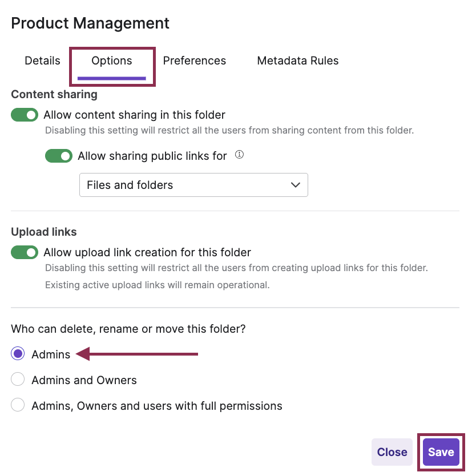Select the Options tab
This screenshot has height=476, width=468.
(112, 60)
